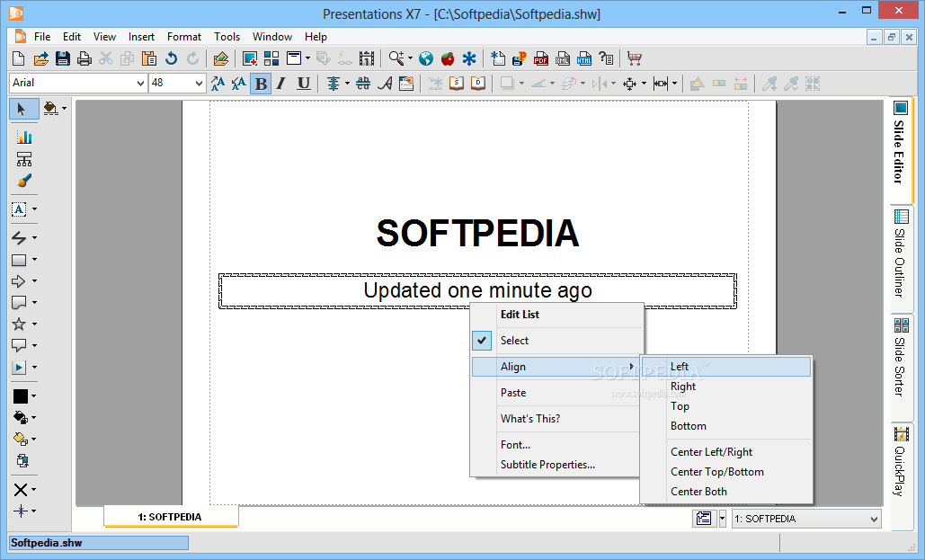Screen dimensions: 925x560
Task: Publish to PDF
Action: [x=541, y=58]
